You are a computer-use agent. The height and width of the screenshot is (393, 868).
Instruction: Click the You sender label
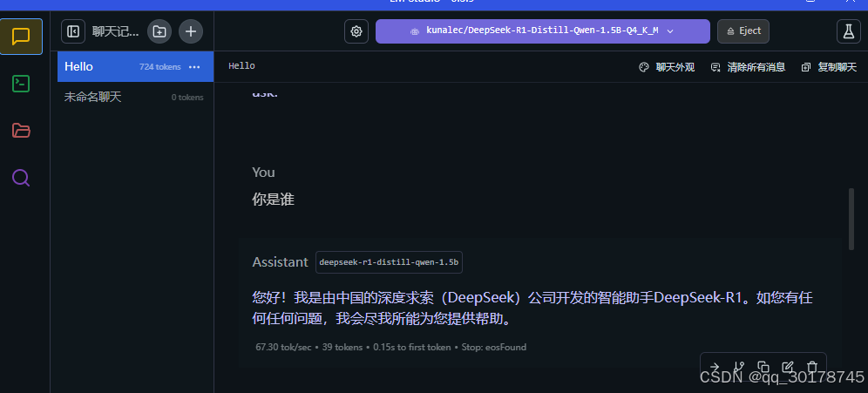263,173
